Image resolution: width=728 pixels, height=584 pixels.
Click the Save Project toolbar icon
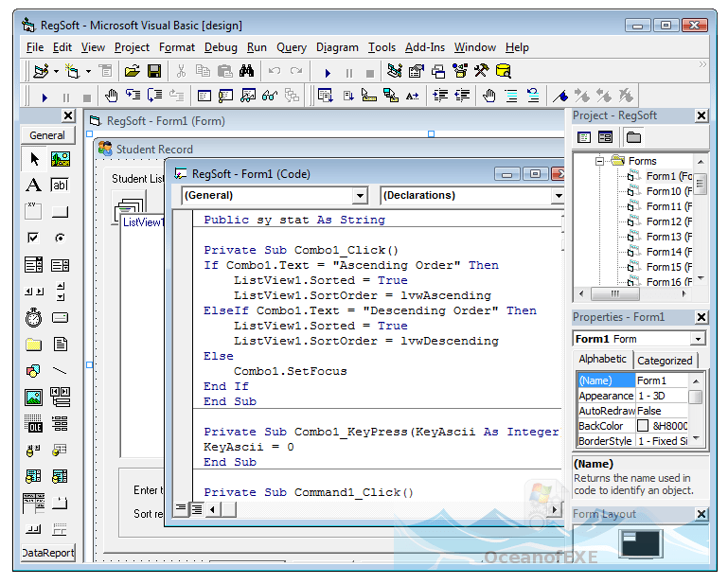coord(154,71)
